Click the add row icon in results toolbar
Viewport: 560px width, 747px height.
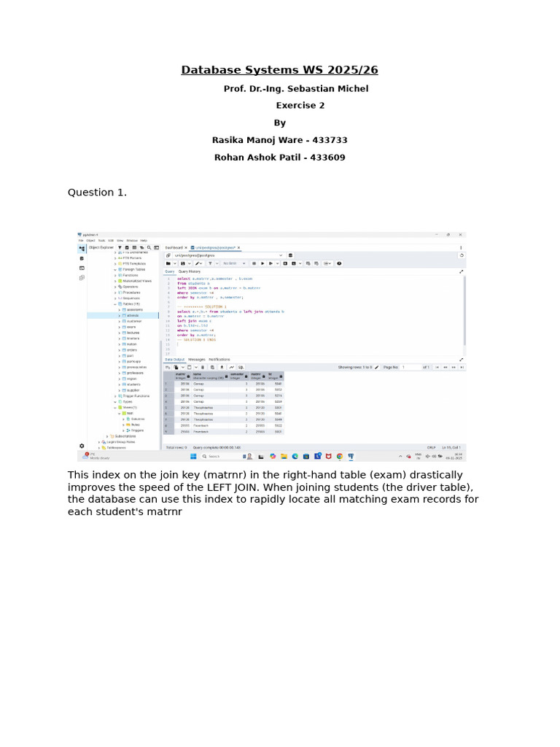click(x=168, y=368)
